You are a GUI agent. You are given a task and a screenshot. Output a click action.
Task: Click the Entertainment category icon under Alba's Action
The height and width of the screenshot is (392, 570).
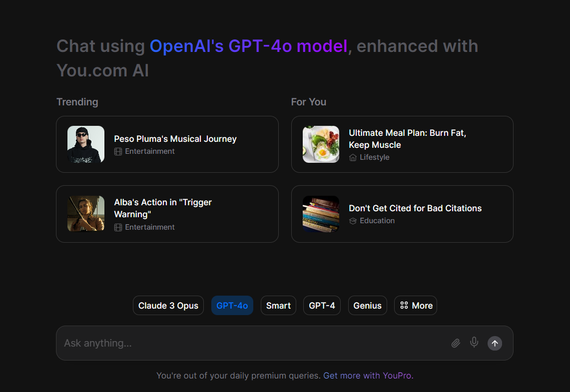118,227
